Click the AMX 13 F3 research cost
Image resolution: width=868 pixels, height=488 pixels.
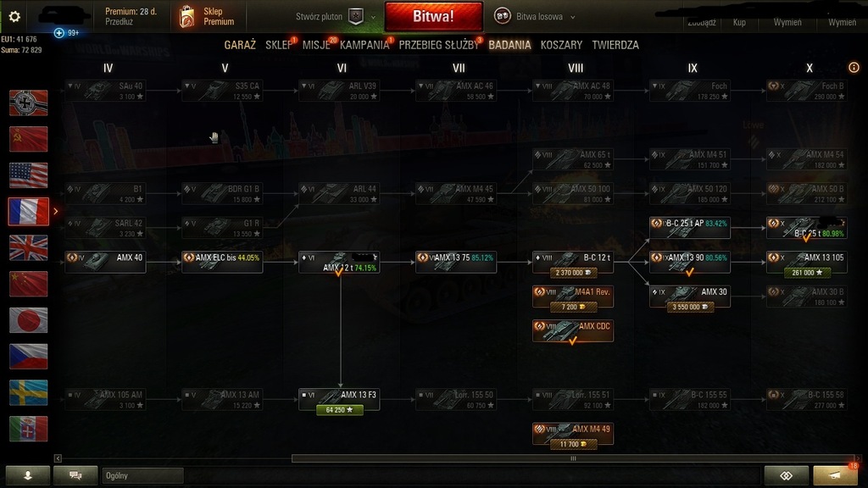tap(339, 410)
